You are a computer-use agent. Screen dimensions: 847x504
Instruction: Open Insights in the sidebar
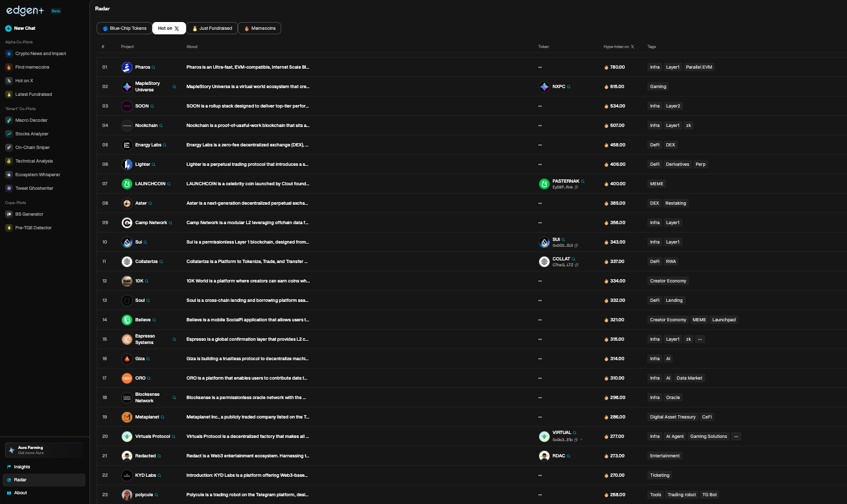coord(22,467)
